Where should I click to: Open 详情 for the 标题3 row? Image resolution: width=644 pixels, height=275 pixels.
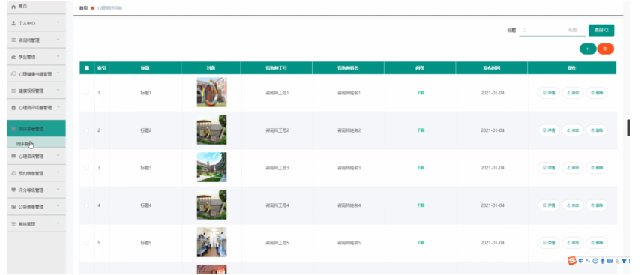pos(549,168)
